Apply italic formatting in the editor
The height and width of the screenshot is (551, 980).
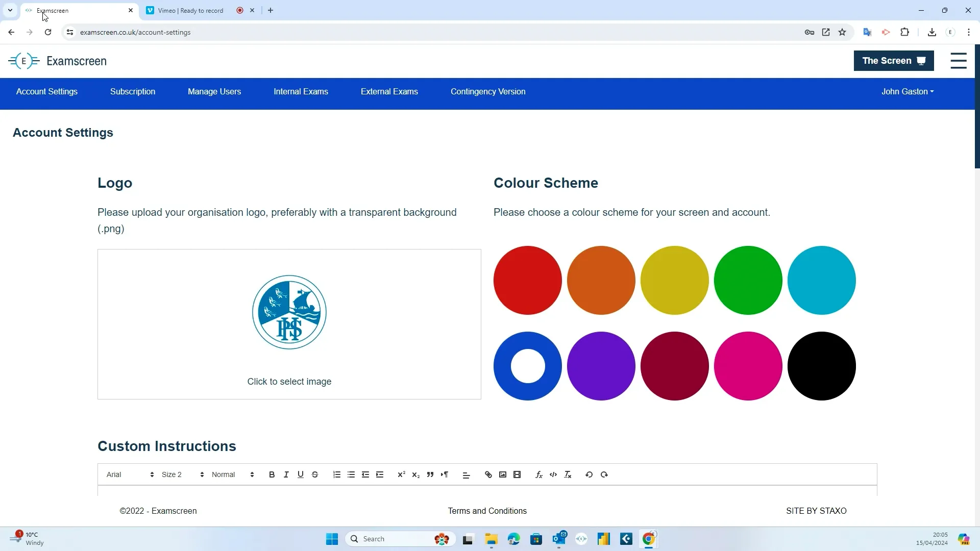[x=286, y=475]
